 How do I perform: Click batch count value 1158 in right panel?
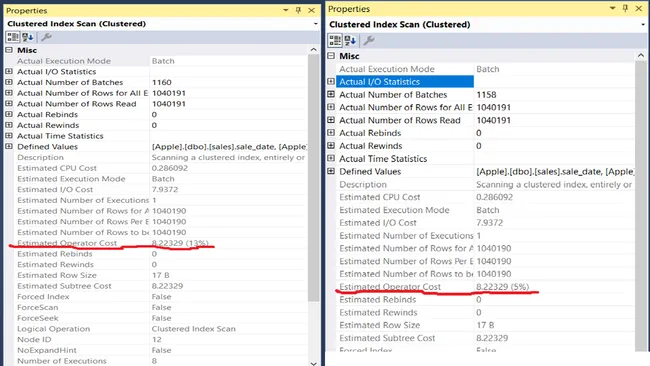click(486, 95)
